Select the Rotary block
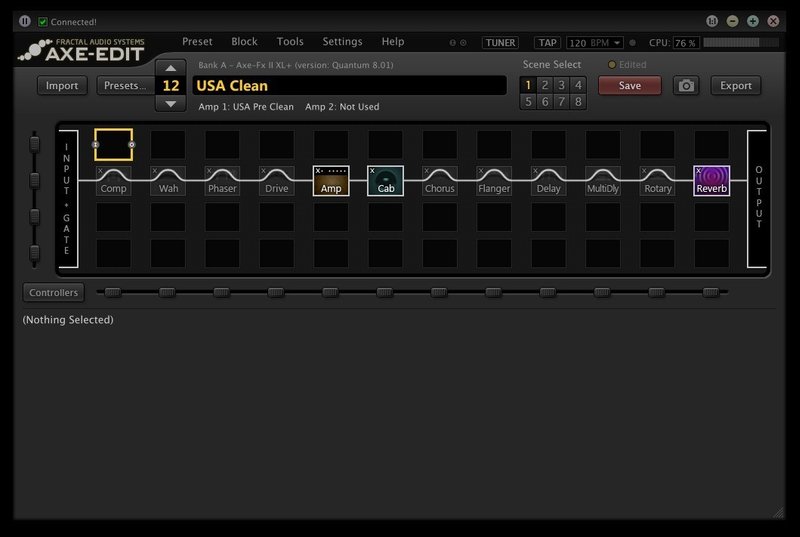The height and width of the screenshot is (537, 800). 657,181
